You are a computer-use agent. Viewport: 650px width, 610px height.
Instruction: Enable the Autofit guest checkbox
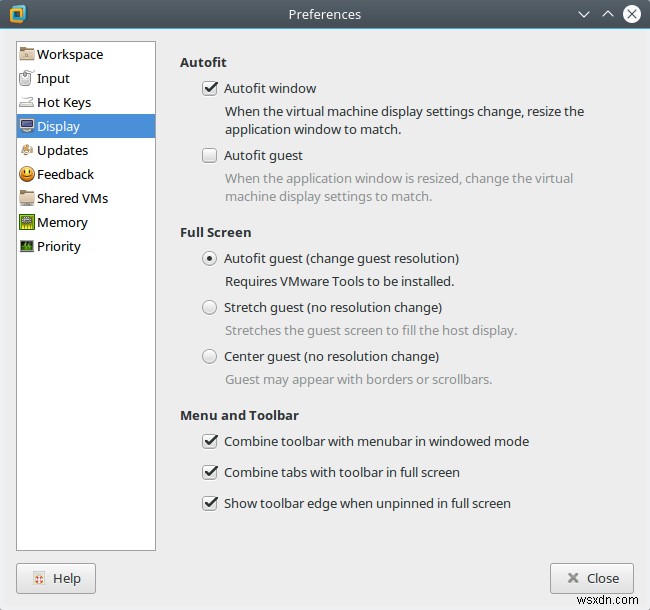[x=209, y=155]
